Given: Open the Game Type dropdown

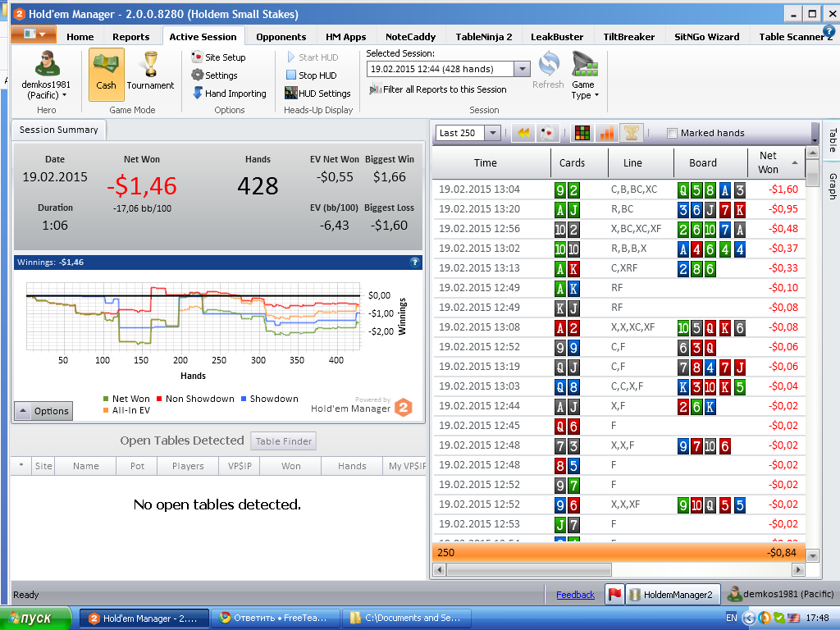Looking at the screenshot, I should (x=584, y=75).
